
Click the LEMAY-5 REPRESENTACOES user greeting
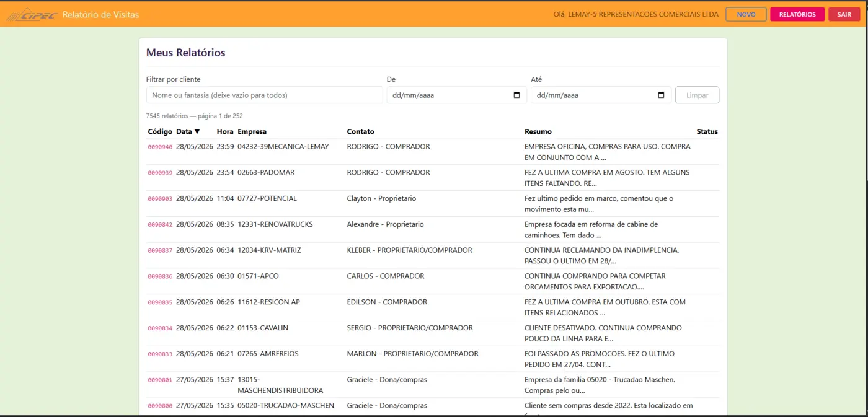(635, 14)
